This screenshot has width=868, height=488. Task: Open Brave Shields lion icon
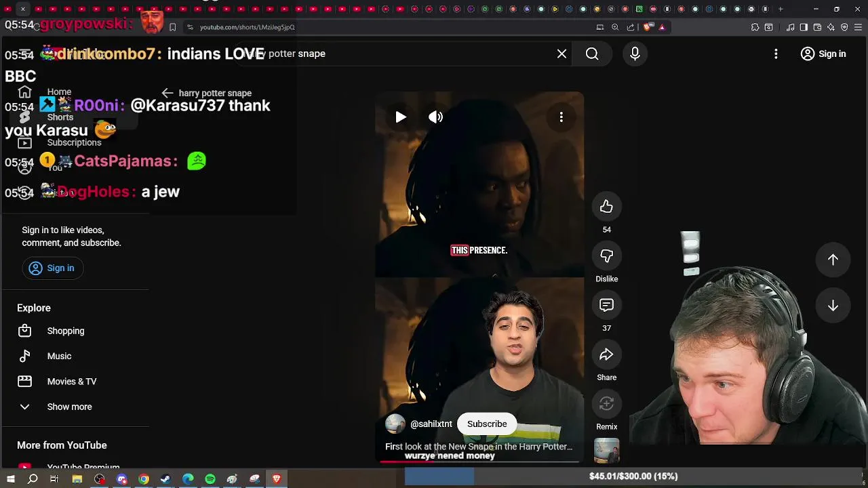pos(647,27)
